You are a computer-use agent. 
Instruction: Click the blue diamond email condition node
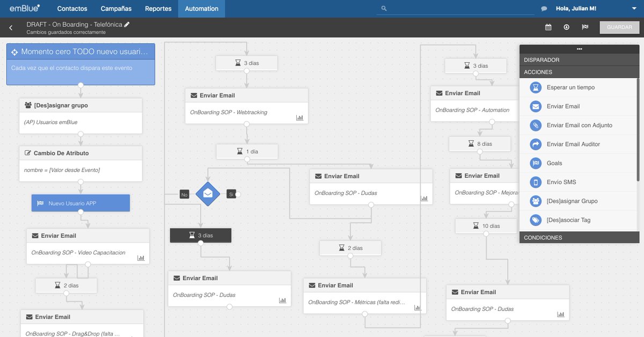point(208,194)
